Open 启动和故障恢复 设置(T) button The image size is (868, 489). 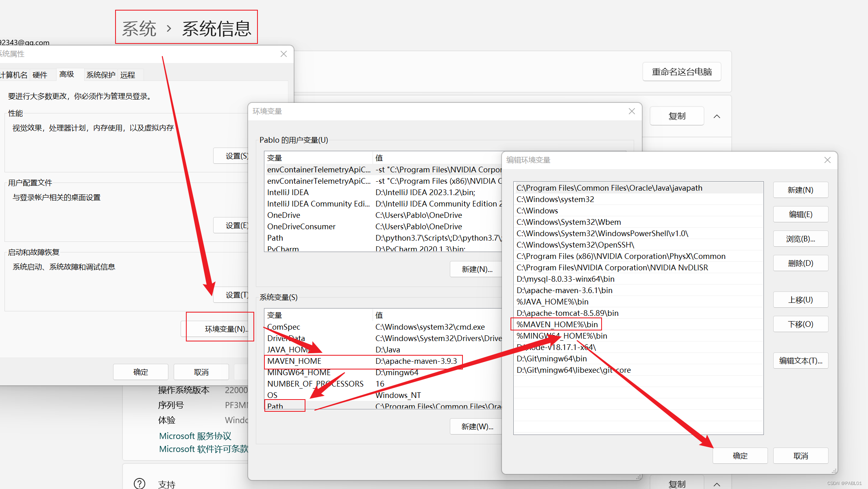pos(231,295)
